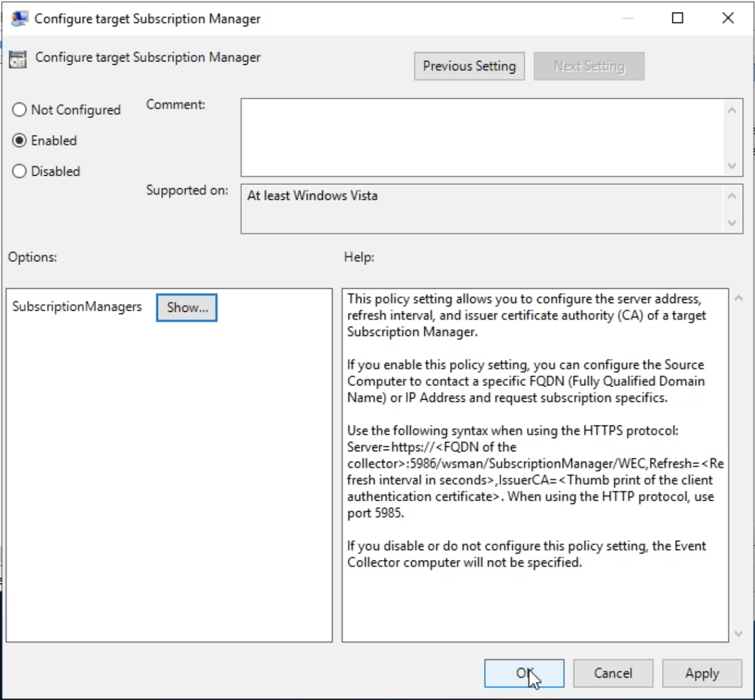Minimize the dialog window
Image resolution: width=755 pixels, height=700 pixels.
pyautogui.click(x=628, y=18)
